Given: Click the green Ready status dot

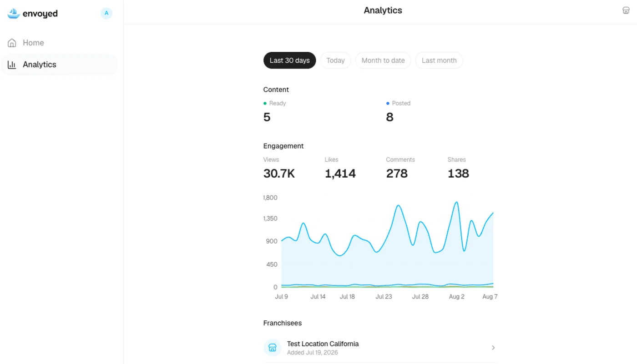Looking at the screenshot, I should [x=265, y=104].
